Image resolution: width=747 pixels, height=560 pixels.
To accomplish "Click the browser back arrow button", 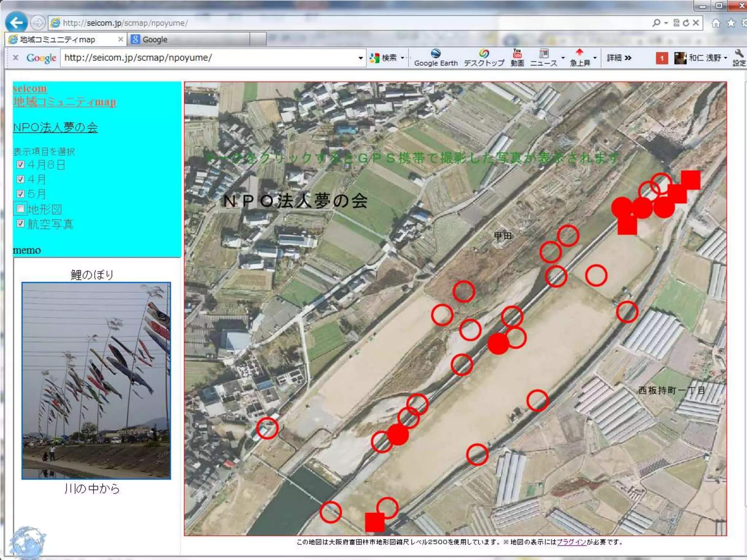I will coord(16,23).
